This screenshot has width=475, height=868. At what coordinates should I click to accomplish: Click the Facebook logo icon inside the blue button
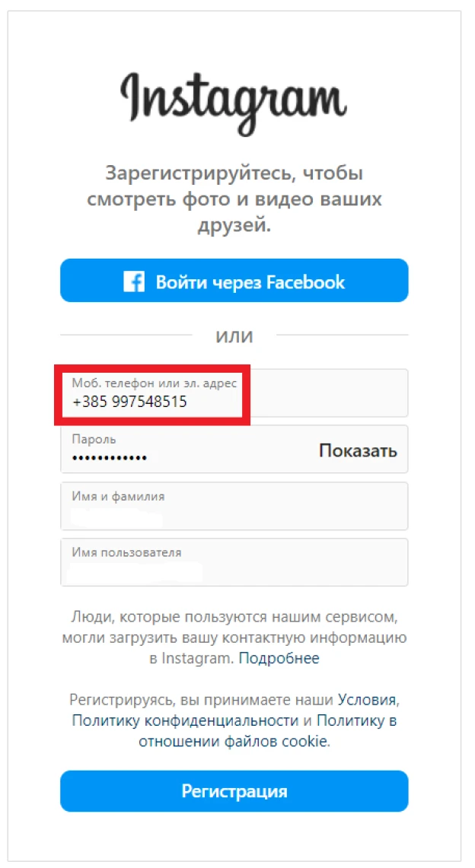(x=133, y=281)
